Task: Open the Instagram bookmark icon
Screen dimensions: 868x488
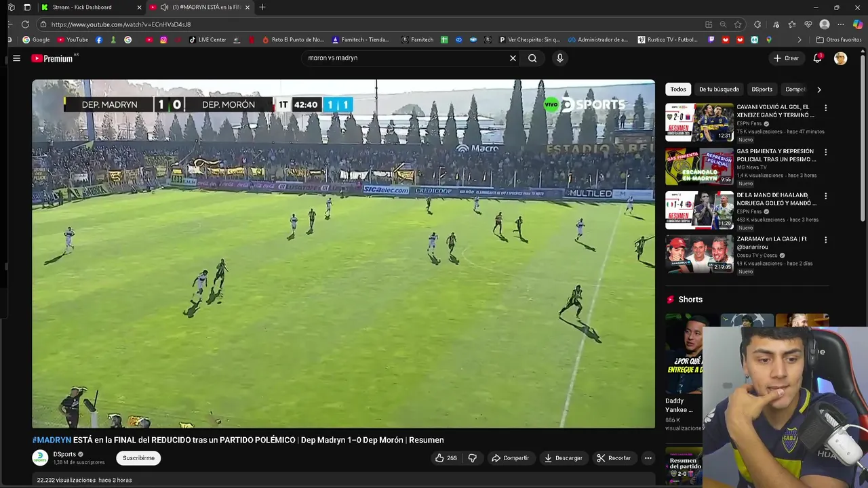Action: 163,40
